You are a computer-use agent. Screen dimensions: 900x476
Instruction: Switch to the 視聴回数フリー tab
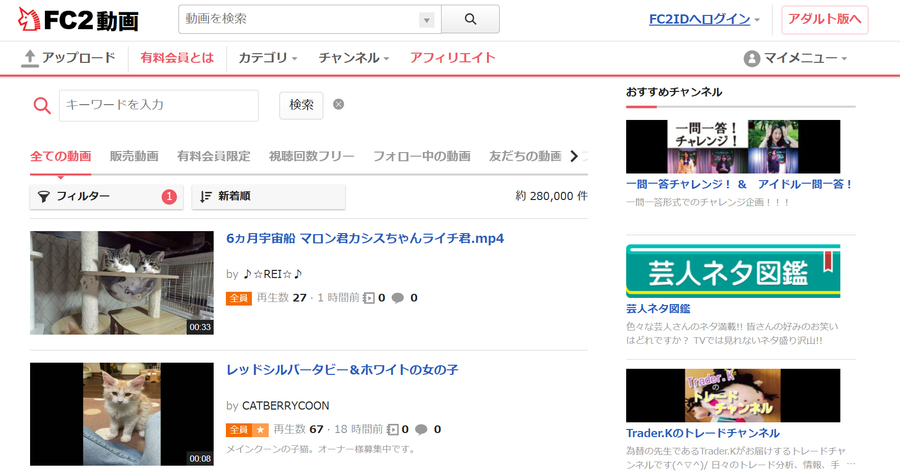pos(312,156)
